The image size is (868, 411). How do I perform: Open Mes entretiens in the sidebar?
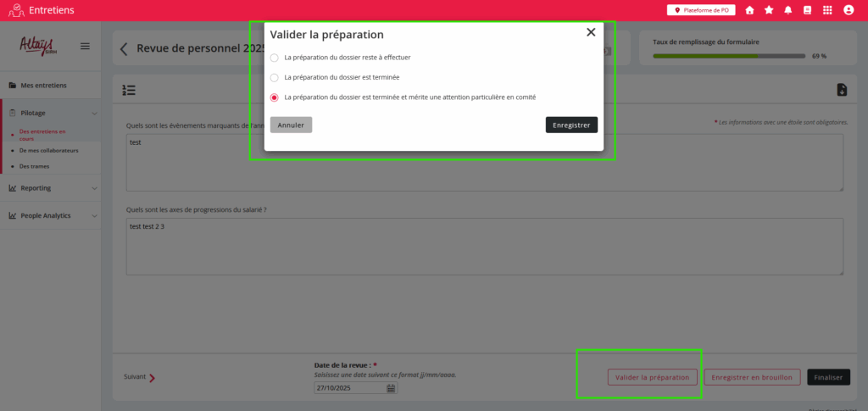(x=43, y=86)
